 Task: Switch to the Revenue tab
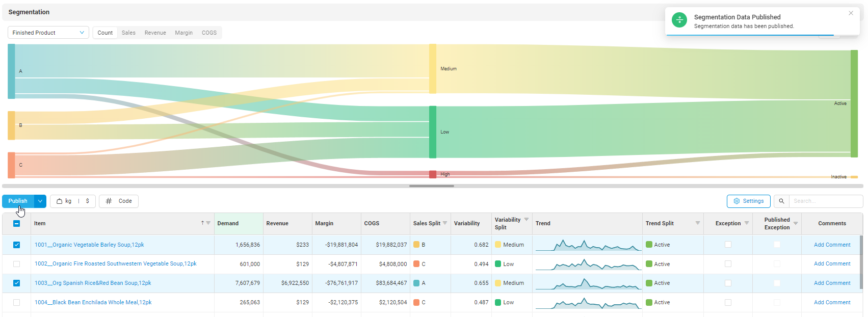pyautogui.click(x=155, y=33)
